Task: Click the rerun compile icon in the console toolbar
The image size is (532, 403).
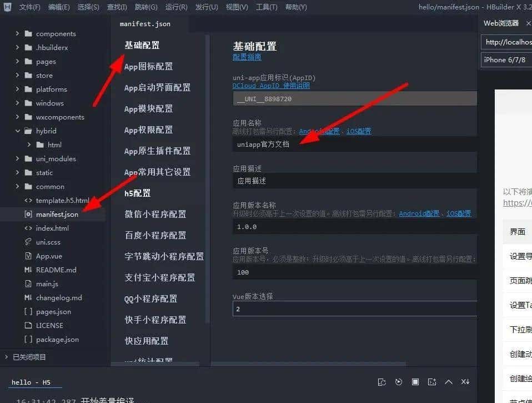Action: [382, 382]
